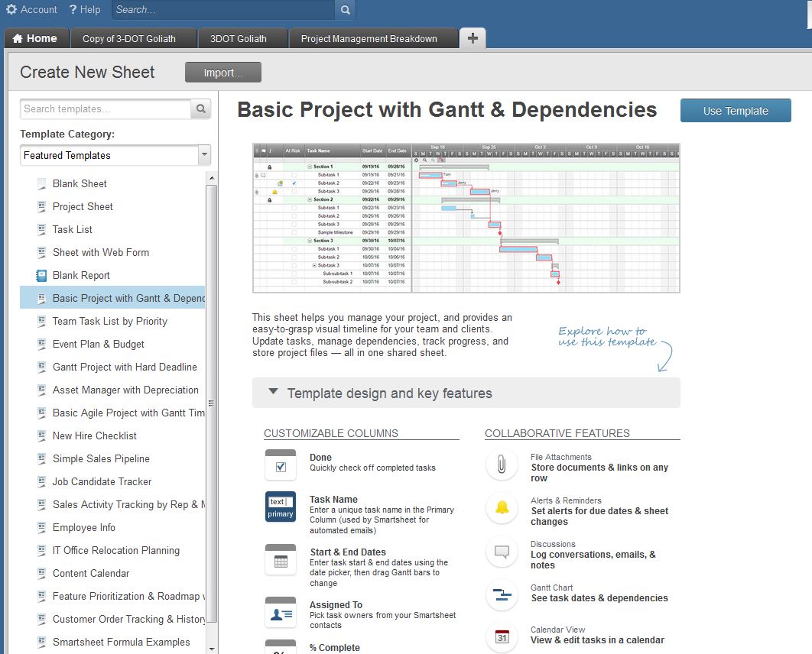Click the template list scroll-up arrow
The width and height of the screenshot is (812, 654).
(211, 178)
